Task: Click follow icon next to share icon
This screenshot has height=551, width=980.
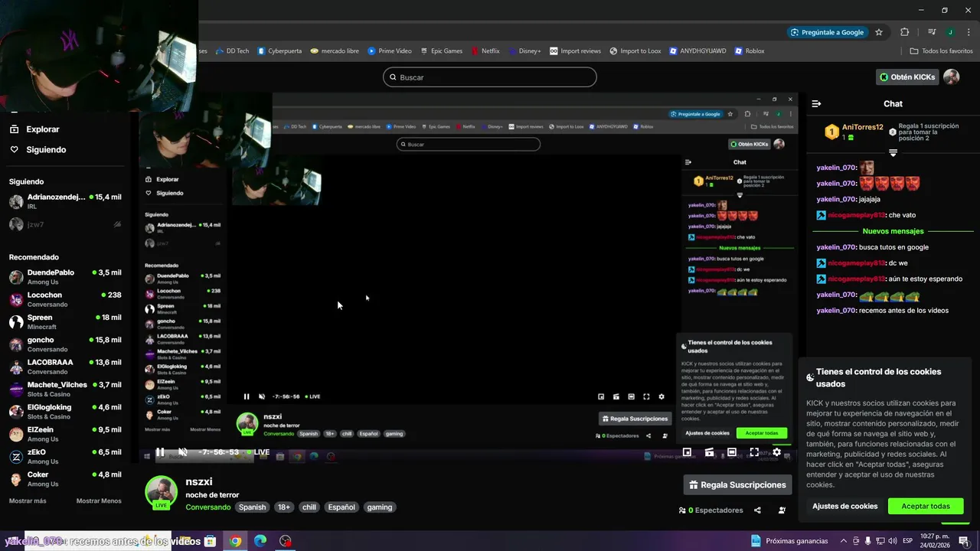Action: tap(782, 510)
